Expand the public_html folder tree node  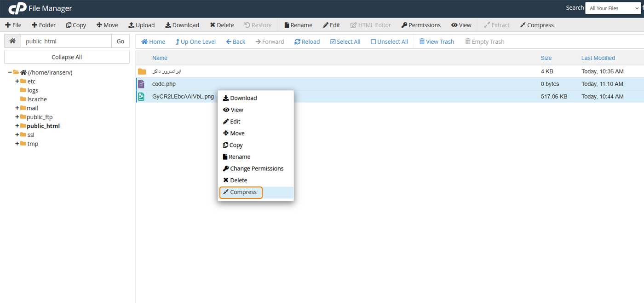(x=17, y=126)
